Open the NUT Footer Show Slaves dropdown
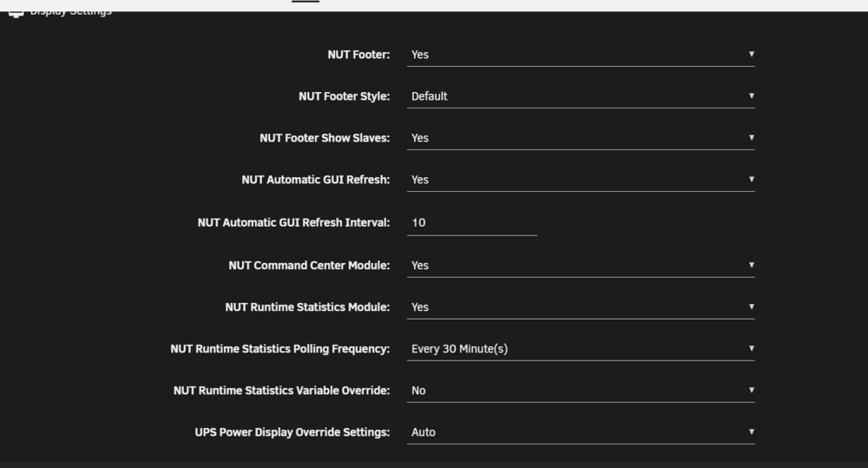This screenshot has width=868, height=468. (x=581, y=138)
